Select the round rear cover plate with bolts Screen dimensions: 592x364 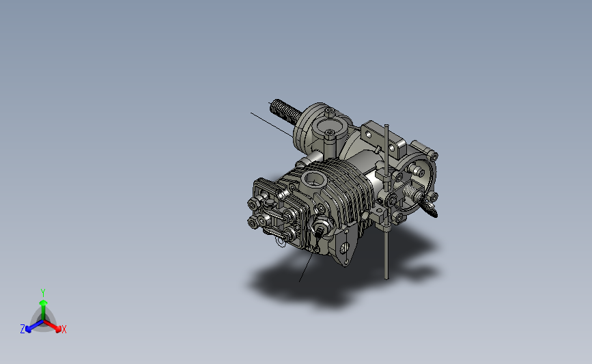tap(417, 185)
